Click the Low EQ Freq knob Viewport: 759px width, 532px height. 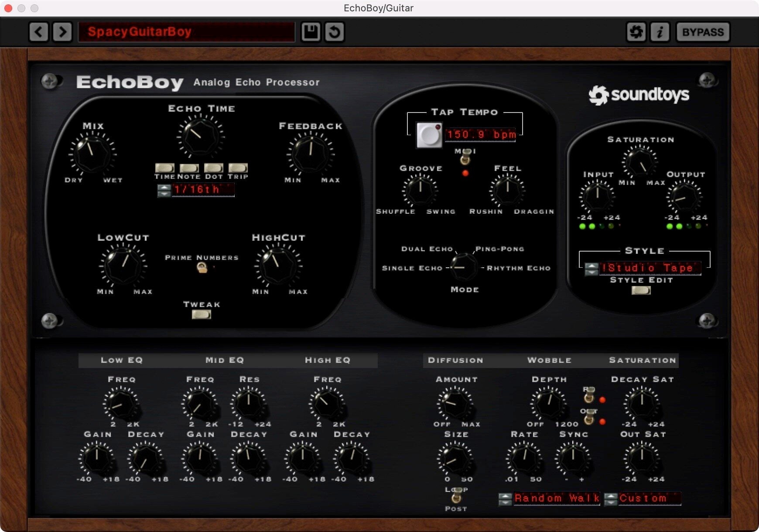click(121, 404)
